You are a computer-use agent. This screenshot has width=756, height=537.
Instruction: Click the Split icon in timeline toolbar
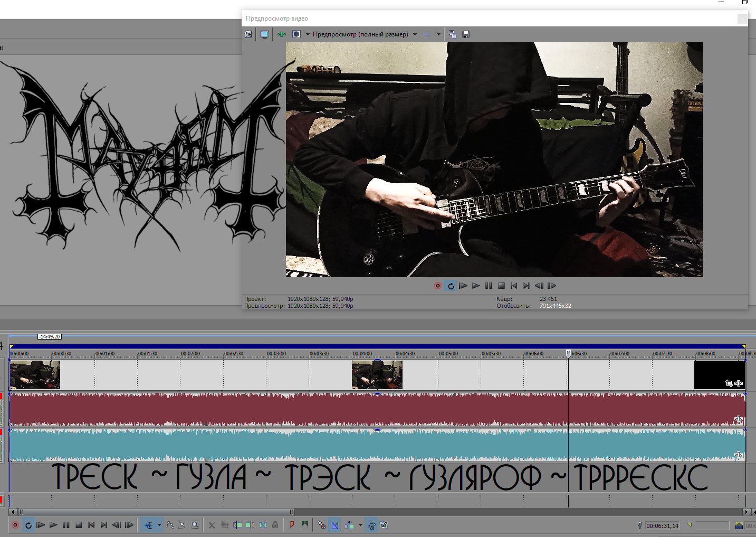263,525
